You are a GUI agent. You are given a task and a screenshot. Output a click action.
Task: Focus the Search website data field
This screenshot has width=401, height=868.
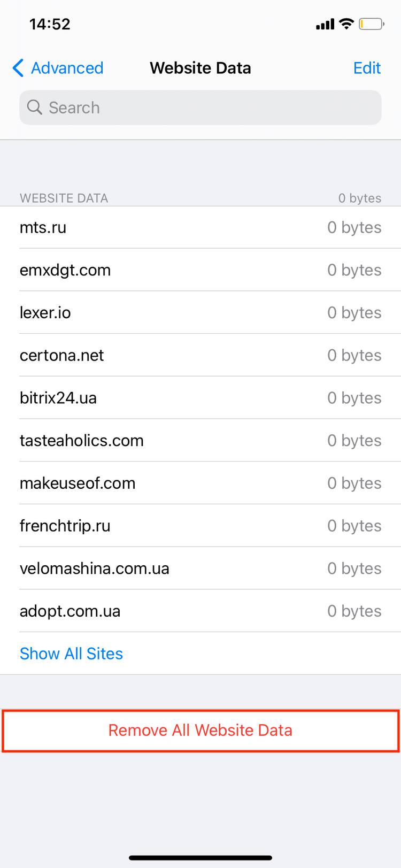(200, 107)
